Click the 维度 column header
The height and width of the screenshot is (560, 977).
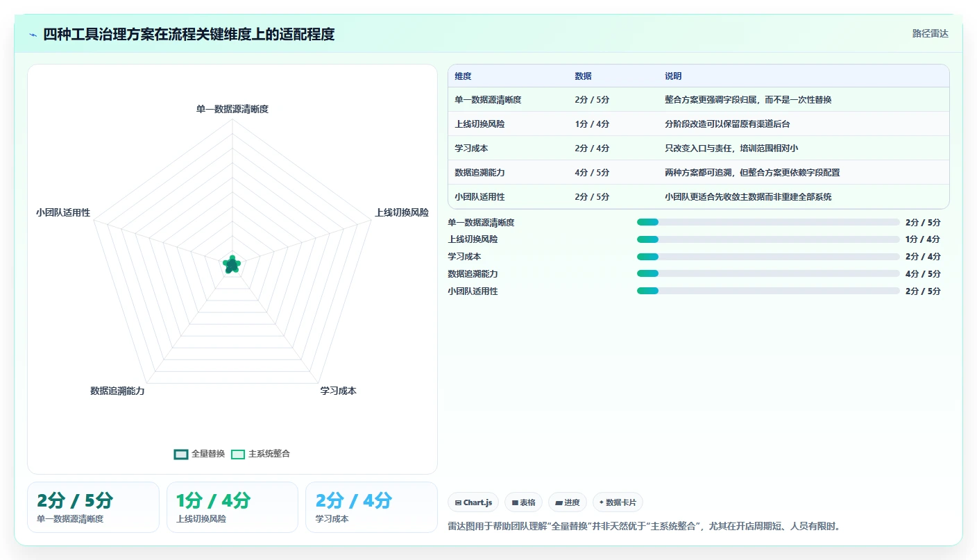click(463, 76)
